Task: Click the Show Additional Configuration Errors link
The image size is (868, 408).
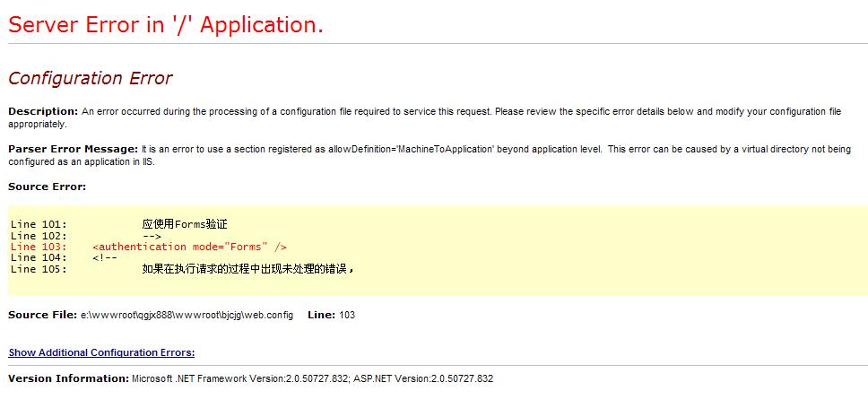Action: point(101,352)
